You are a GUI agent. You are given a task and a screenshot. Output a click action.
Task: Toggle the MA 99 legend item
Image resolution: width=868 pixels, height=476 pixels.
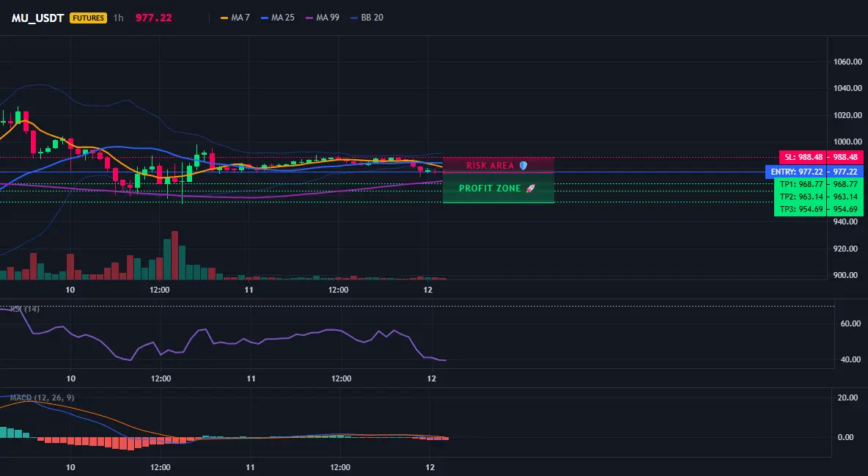[323, 18]
